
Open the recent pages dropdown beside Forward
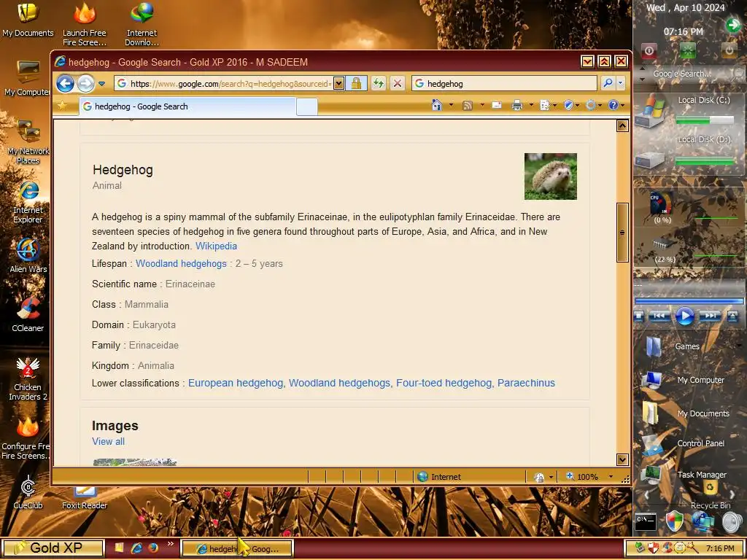[x=101, y=84]
